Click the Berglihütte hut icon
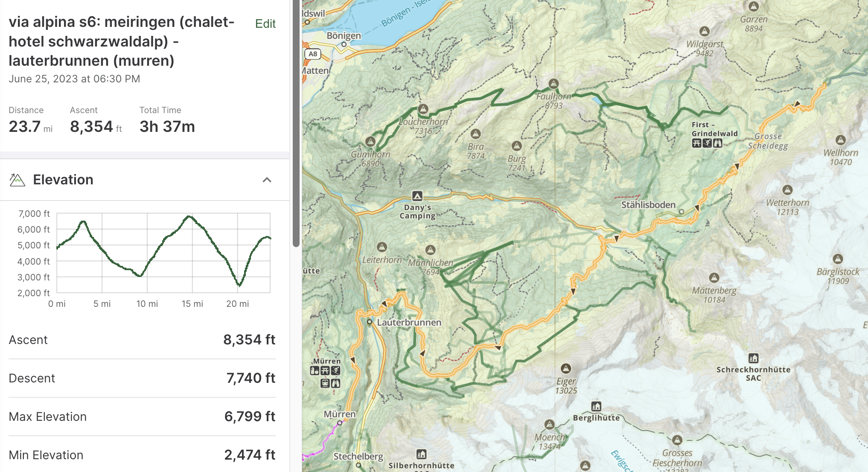The height and width of the screenshot is (472, 868). coord(596,406)
